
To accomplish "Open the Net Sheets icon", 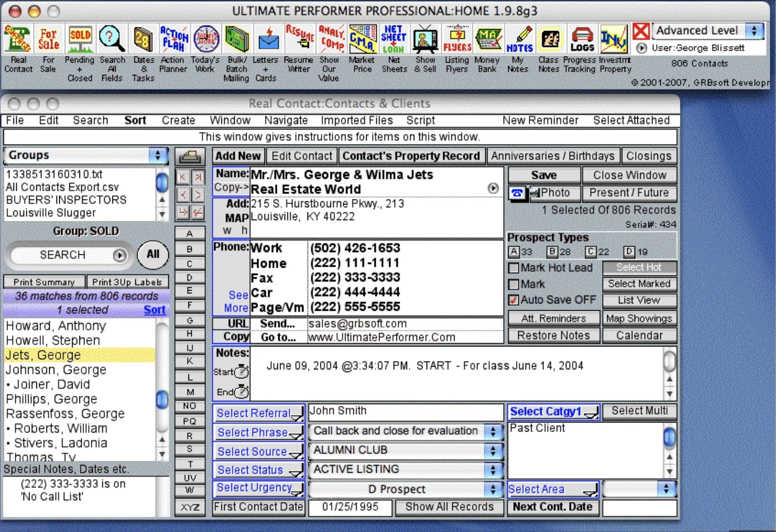I will pyautogui.click(x=394, y=39).
